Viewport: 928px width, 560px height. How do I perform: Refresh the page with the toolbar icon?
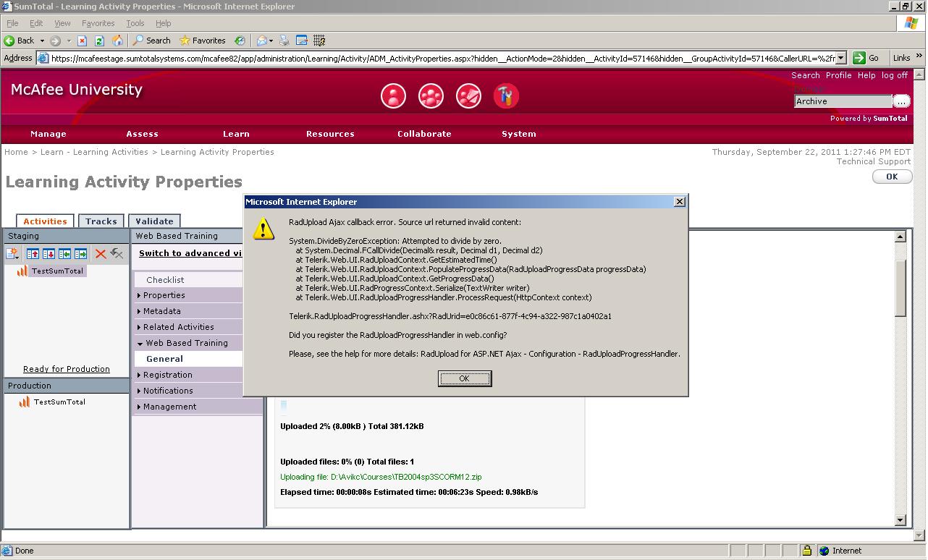[100, 41]
